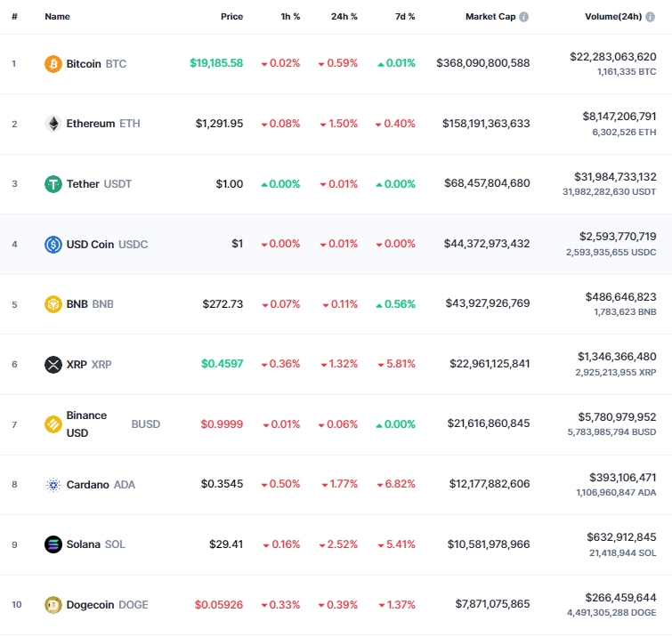Open the Cardano ADA name link

click(101, 485)
